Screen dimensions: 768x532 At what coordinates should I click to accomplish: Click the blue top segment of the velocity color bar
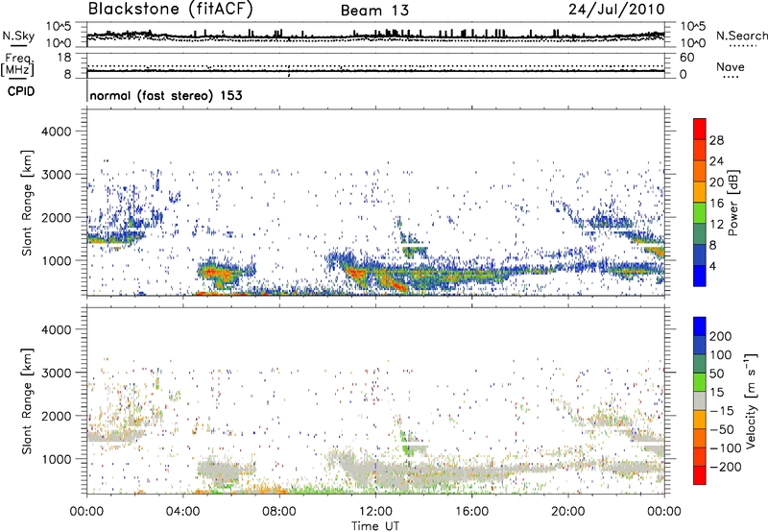click(700, 326)
